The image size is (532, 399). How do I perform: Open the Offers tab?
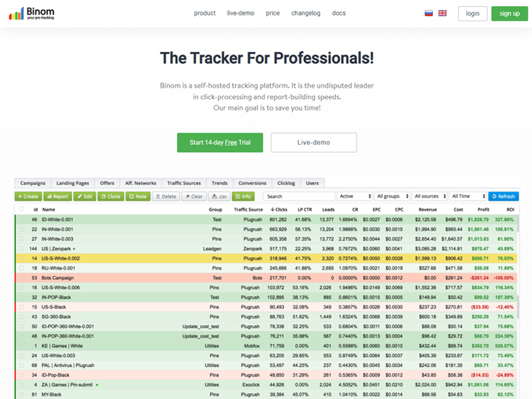107,184
